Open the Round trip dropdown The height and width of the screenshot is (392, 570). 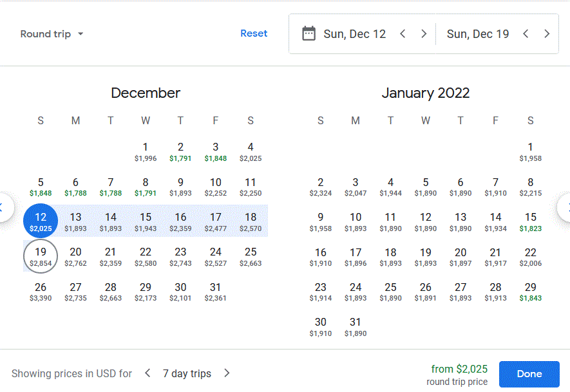(x=52, y=34)
